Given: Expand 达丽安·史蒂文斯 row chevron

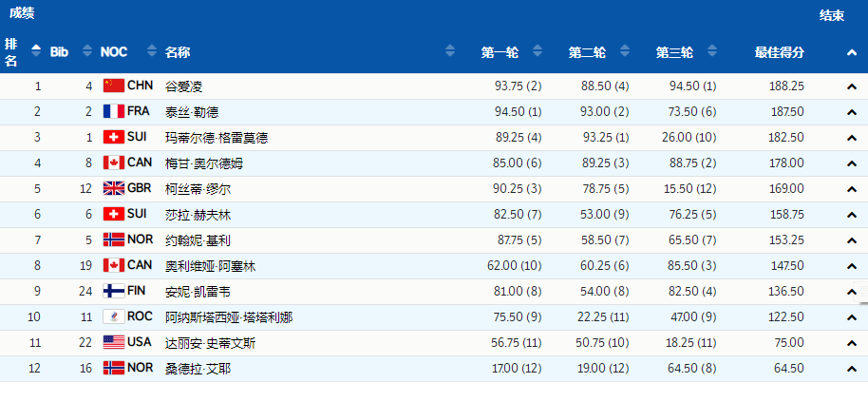Looking at the screenshot, I should [x=852, y=343].
